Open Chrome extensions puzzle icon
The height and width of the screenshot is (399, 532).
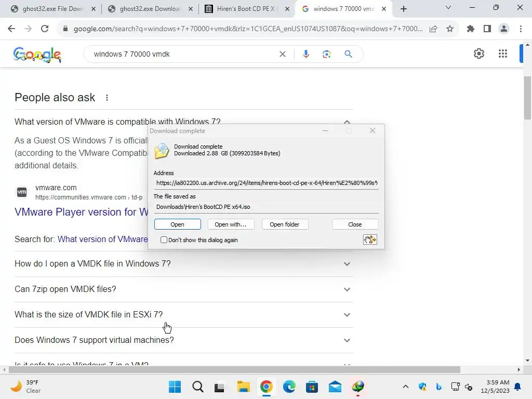pos(471,29)
